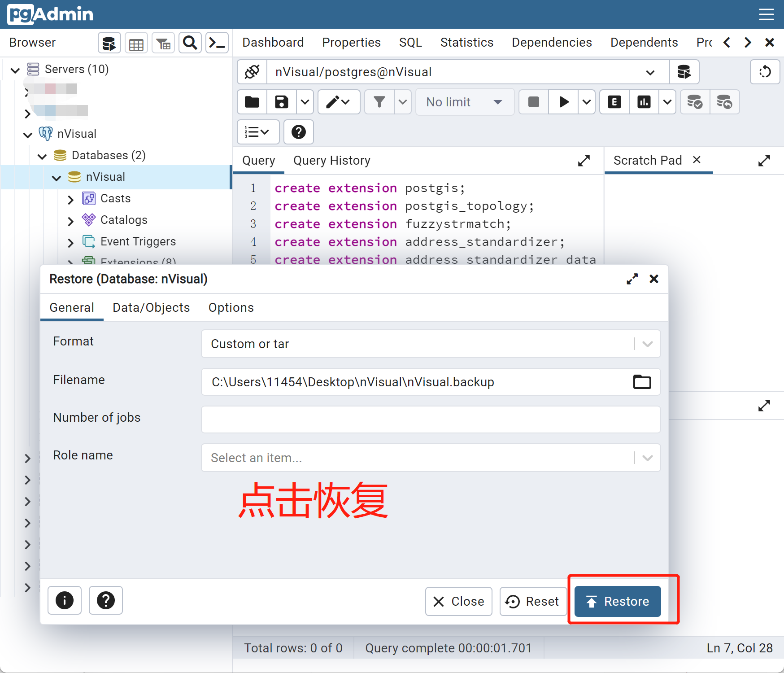Screen dimensions: 784x673
Task: Launch the PSQL tool terminal icon
Action: pyautogui.click(x=217, y=43)
